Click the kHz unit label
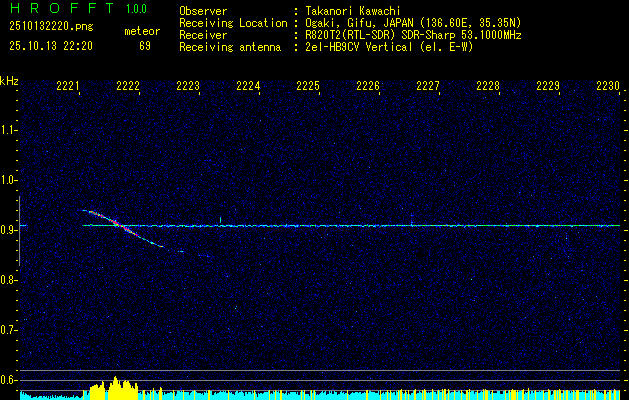This screenshot has height=400, width=629. click(x=9, y=81)
